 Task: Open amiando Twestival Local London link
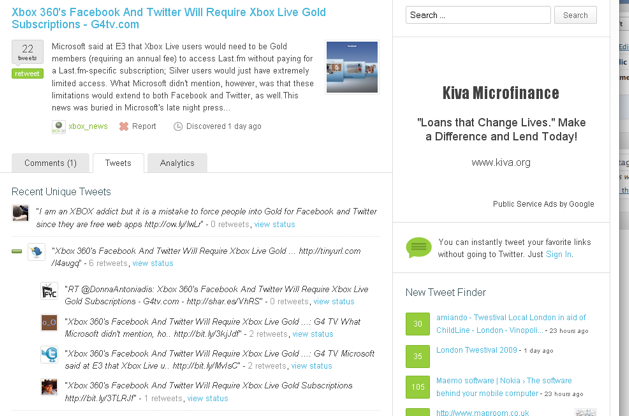click(x=511, y=324)
